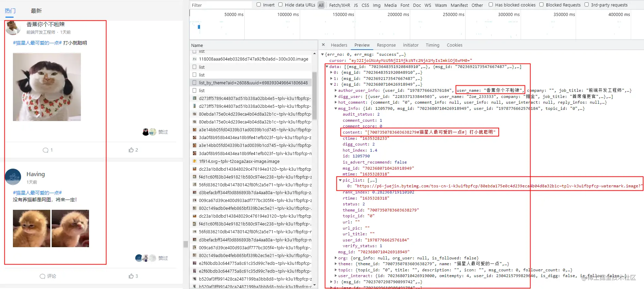Click the 评论 comment icon on Having's post

tap(42, 276)
